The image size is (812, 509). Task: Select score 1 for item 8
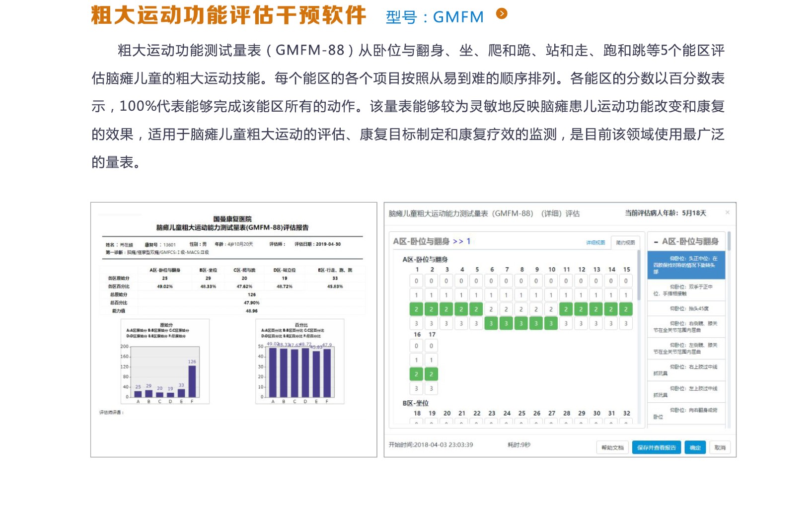click(x=521, y=295)
